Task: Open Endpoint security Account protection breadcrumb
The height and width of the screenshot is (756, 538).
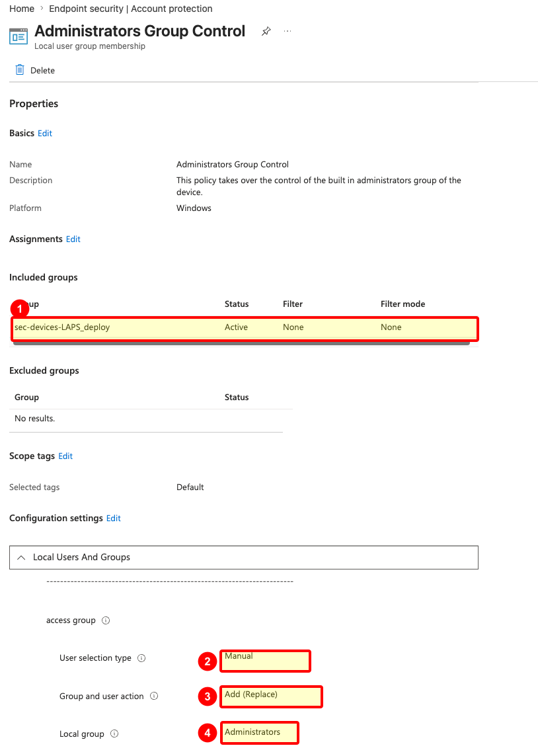Action: coord(130,9)
